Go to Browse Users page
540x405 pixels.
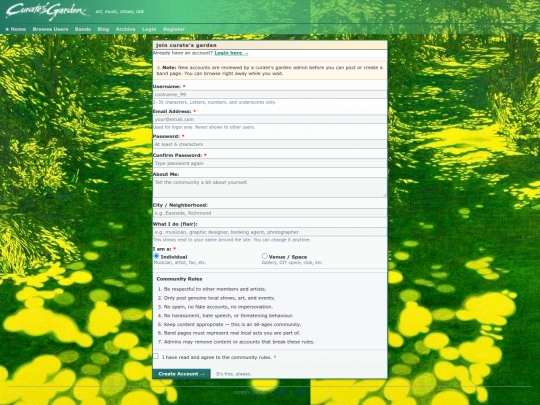click(50, 29)
